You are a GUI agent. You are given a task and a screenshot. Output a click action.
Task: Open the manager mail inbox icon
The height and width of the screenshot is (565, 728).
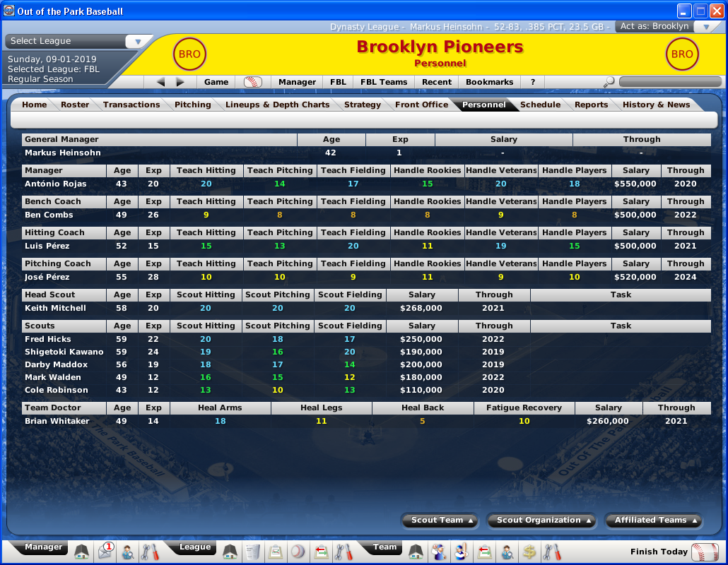(x=105, y=552)
